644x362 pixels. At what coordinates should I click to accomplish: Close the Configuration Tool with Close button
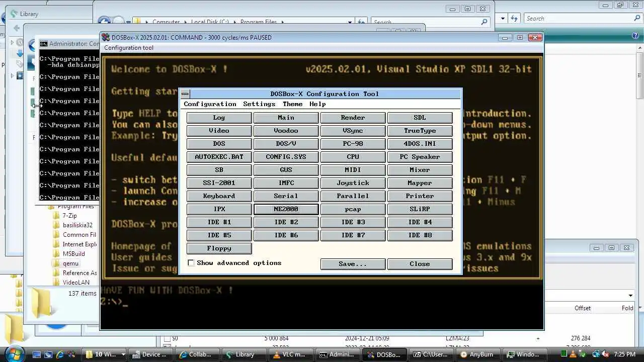point(420,264)
